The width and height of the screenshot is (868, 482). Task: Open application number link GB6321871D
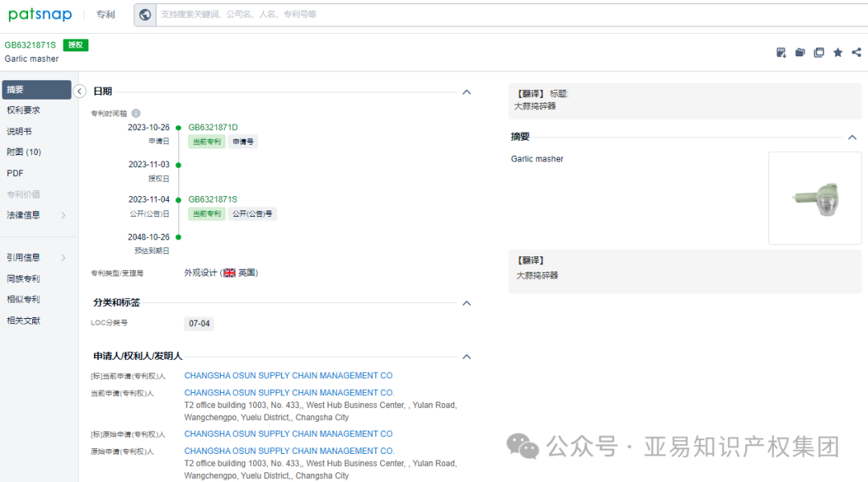pos(213,127)
